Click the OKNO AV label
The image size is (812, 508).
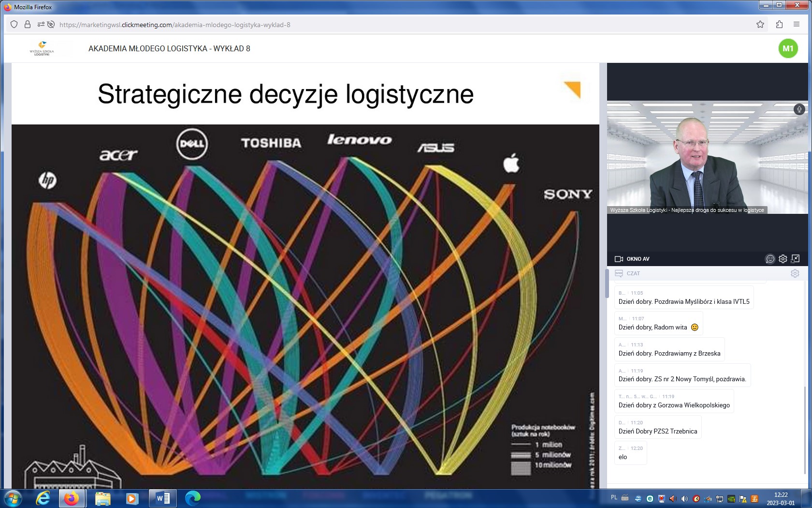[x=638, y=259]
